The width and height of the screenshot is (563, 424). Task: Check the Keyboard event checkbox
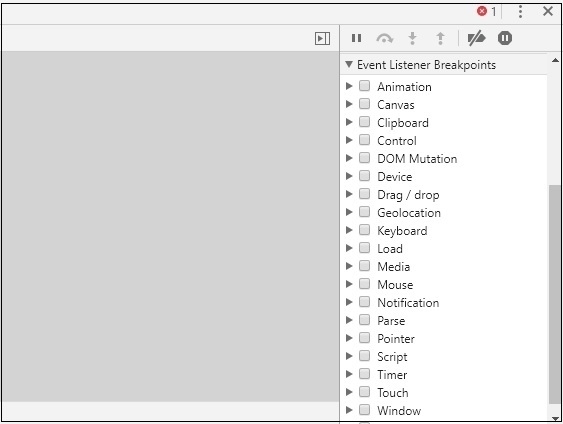364,230
